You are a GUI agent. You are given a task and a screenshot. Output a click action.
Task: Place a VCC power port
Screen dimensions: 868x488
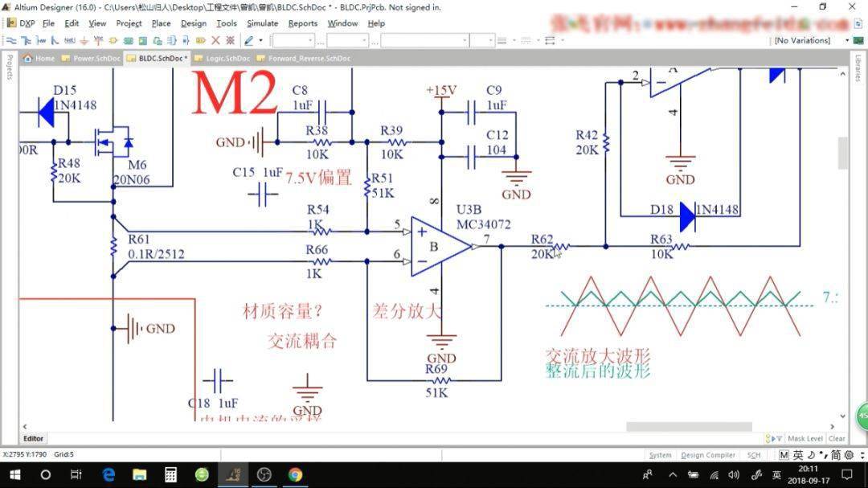(98, 40)
